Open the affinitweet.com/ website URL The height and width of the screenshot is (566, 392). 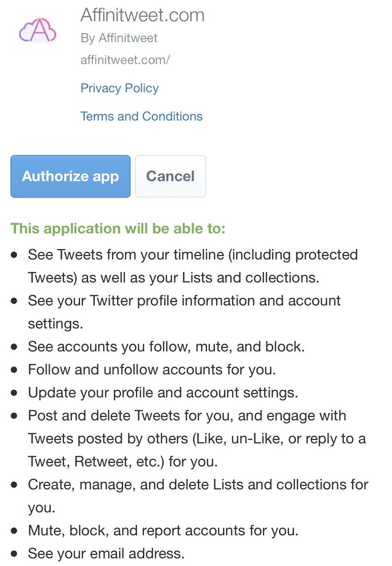(x=125, y=60)
